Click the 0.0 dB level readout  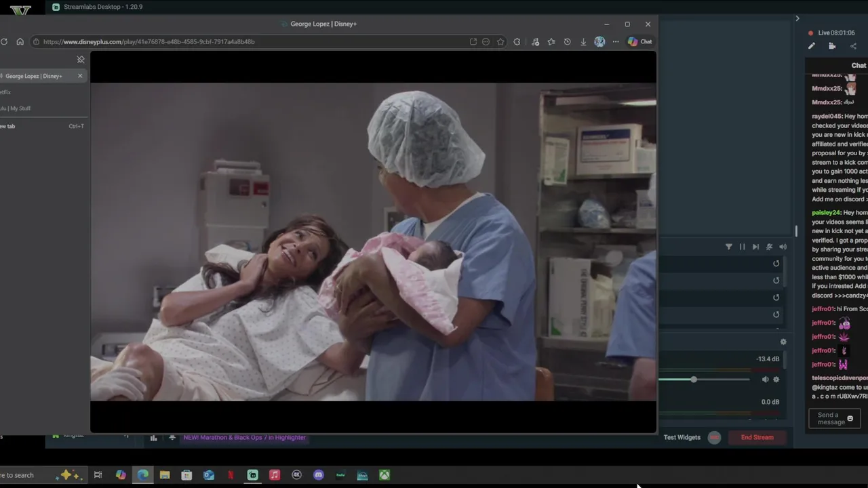[x=770, y=402]
